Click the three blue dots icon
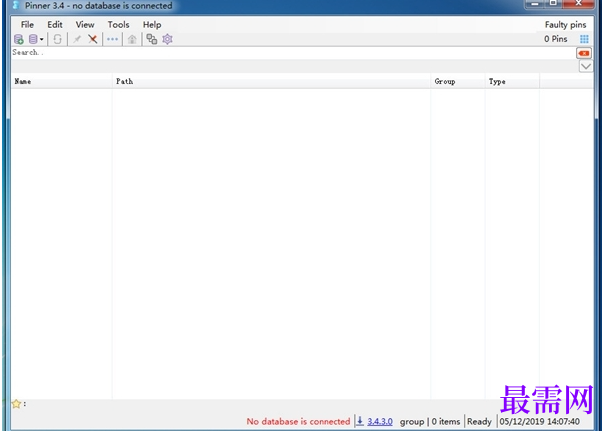Screen dimensions: 612x431 tap(112, 39)
